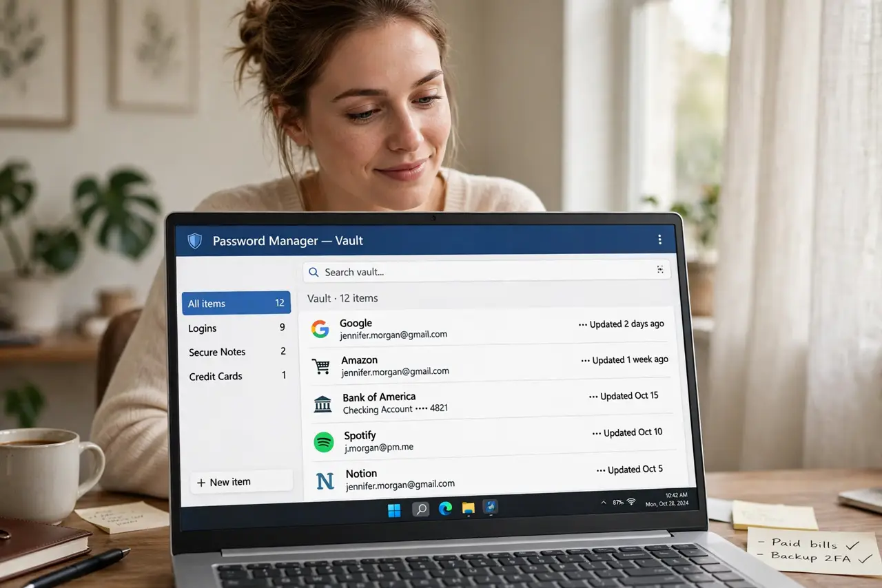882x588 pixels.
Task: Select the Bank of America entry title
Action: click(x=379, y=397)
